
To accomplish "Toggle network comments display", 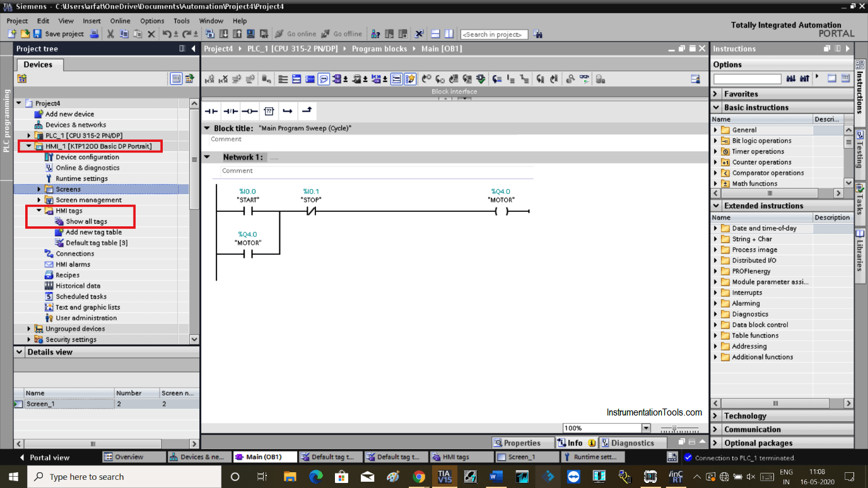I will (x=396, y=79).
